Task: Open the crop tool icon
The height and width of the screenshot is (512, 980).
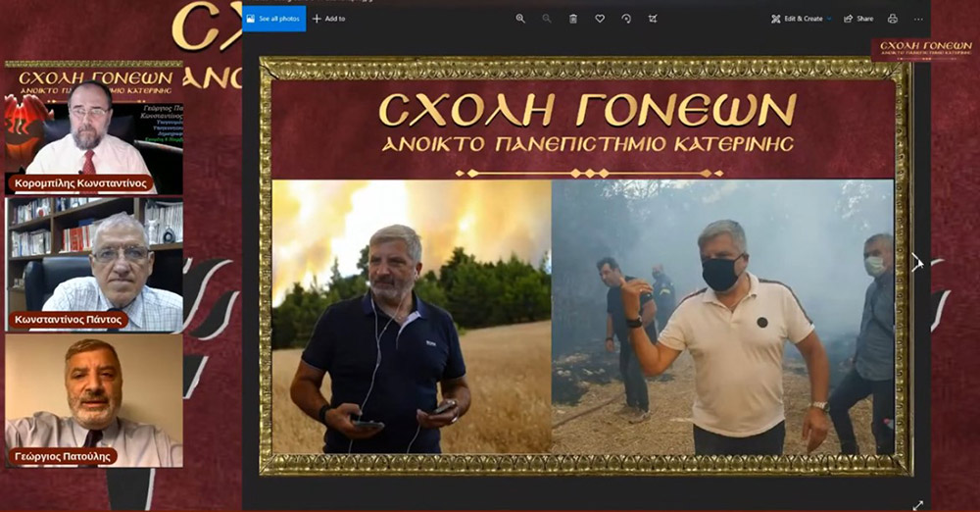Action: pyautogui.click(x=653, y=19)
